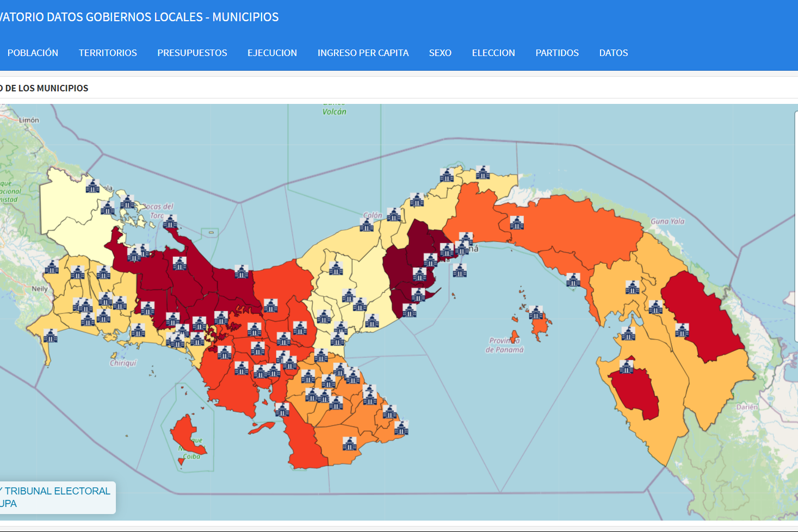Viewport: 798px width, 532px height.
Task: Select the ELECCION menu item
Action: (x=493, y=53)
